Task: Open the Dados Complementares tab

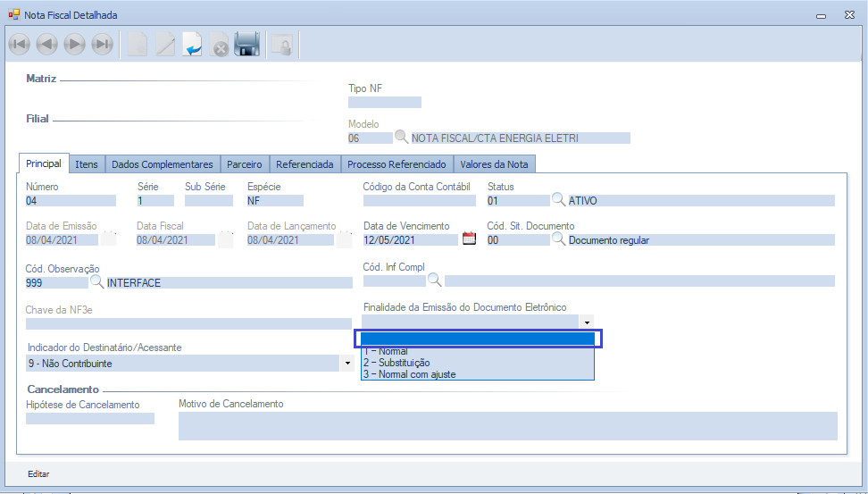Action: (162, 164)
